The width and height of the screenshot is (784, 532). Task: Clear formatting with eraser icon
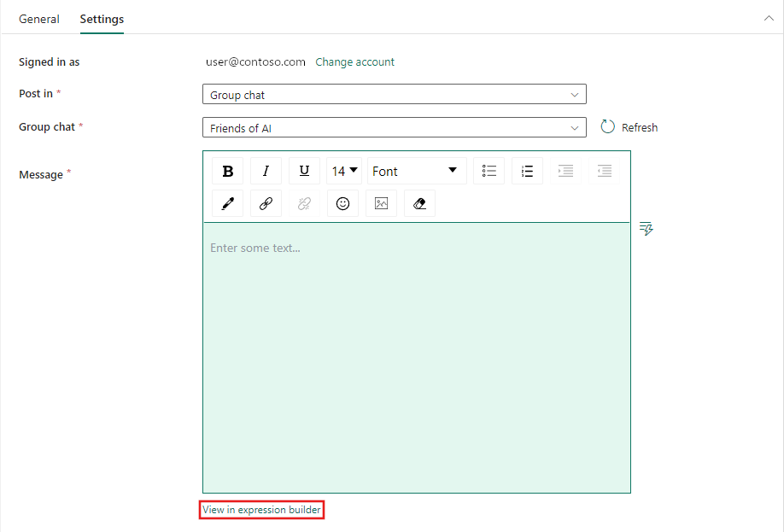(419, 203)
